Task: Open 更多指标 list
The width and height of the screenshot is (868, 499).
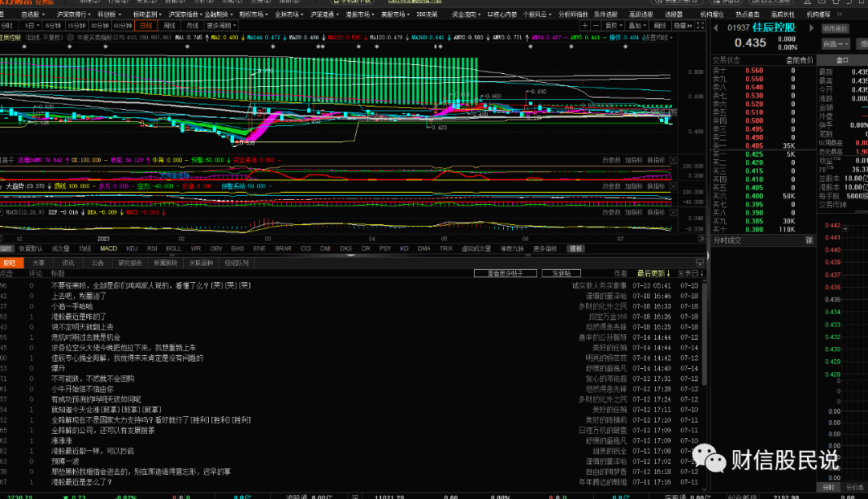Action: coord(545,248)
